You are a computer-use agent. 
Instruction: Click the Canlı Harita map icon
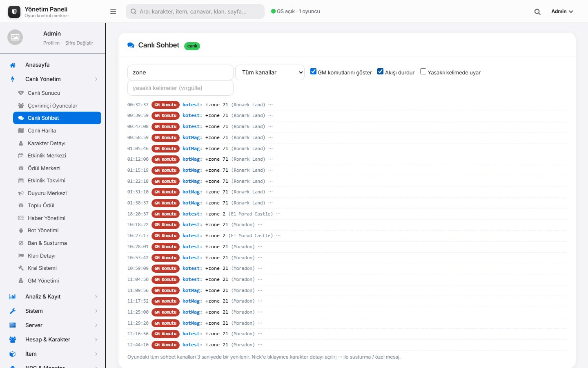pos(21,130)
